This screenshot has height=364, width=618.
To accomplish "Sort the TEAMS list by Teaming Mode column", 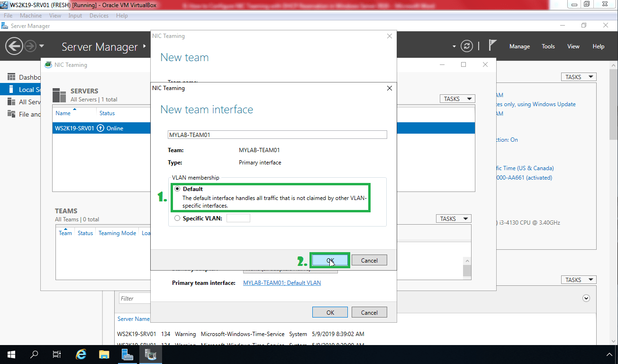I will pos(117,233).
